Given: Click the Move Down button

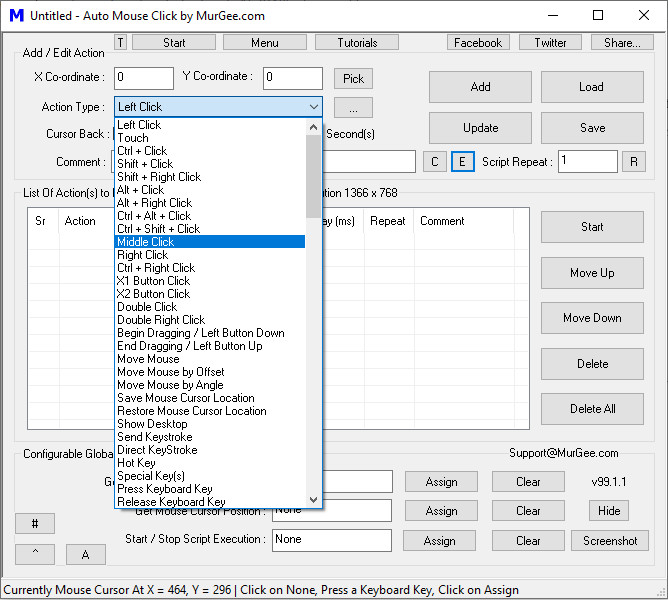Looking at the screenshot, I should (x=592, y=318).
